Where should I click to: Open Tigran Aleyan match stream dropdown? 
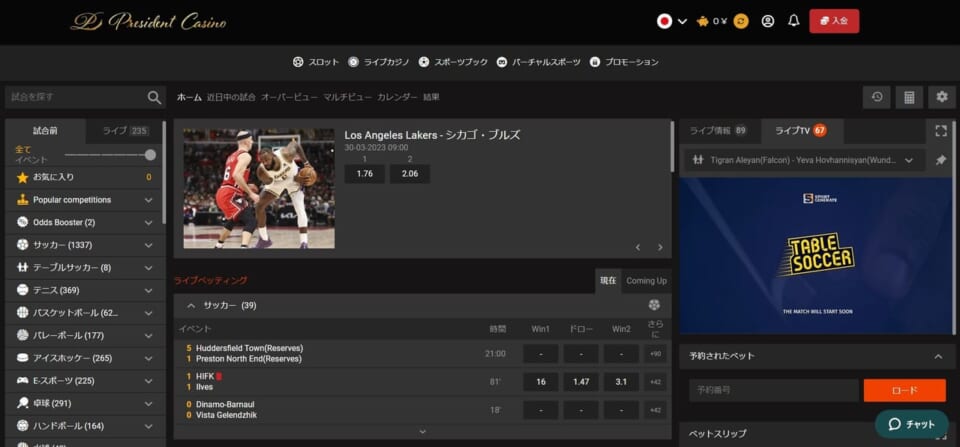pos(804,160)
